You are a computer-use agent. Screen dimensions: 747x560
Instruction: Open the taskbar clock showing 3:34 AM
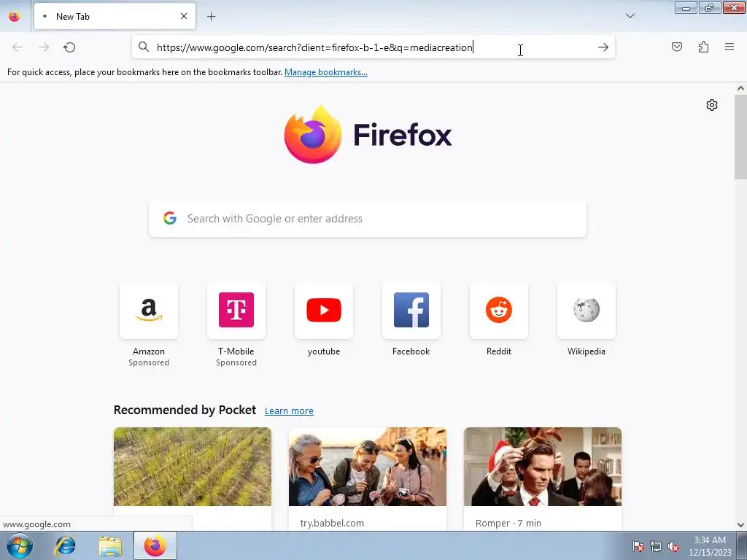[710, 545]
